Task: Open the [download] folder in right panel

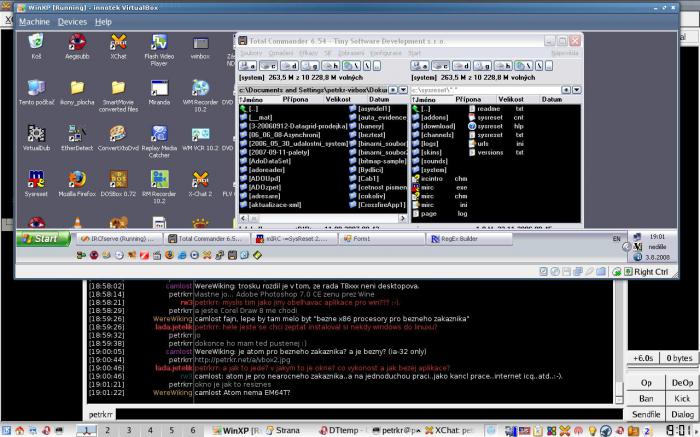Action: click(x=438, y=126)
